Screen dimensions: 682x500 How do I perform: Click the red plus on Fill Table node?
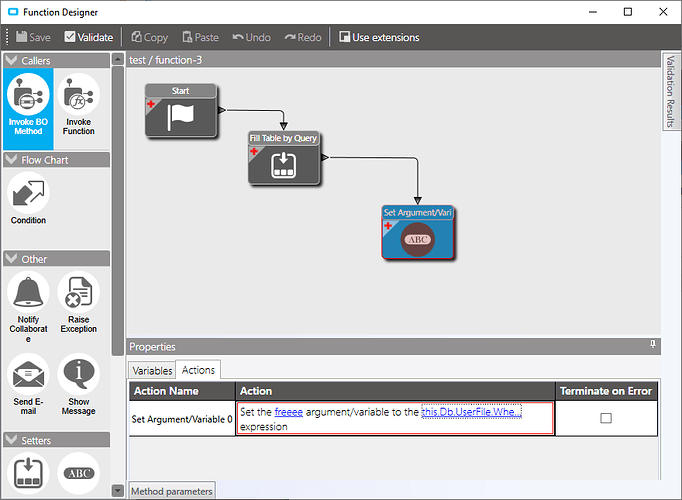[x=254, y=151]
